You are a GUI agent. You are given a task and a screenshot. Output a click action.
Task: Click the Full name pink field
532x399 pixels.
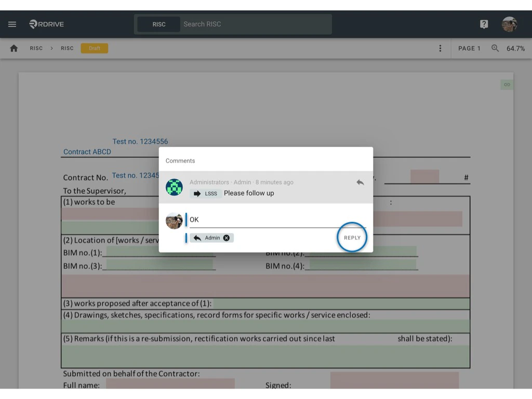(x=170, y=384)
